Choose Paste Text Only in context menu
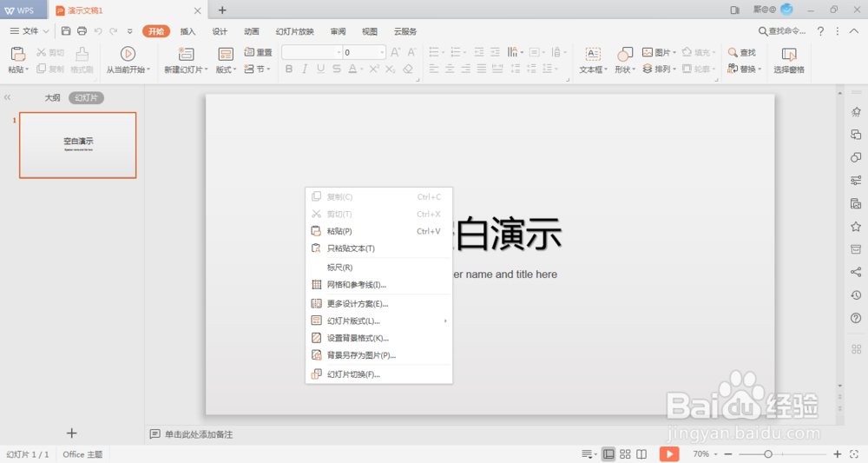The width and height of the screenshot is (868, 463). click(378, 248)
